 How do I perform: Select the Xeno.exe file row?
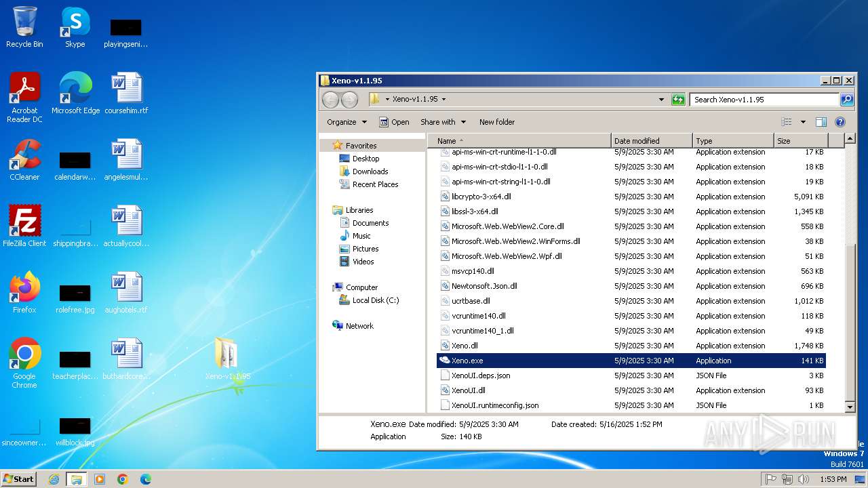click(x=631, y=361)
